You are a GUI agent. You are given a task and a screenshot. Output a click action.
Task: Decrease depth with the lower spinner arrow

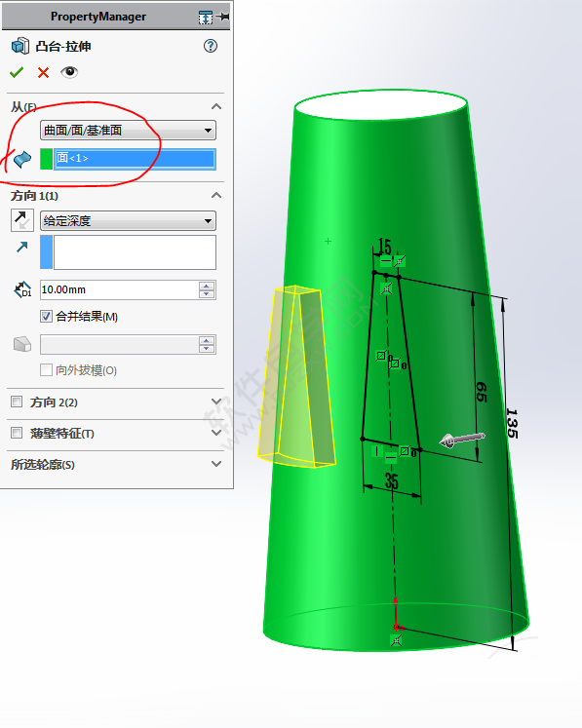pos(207,294)
